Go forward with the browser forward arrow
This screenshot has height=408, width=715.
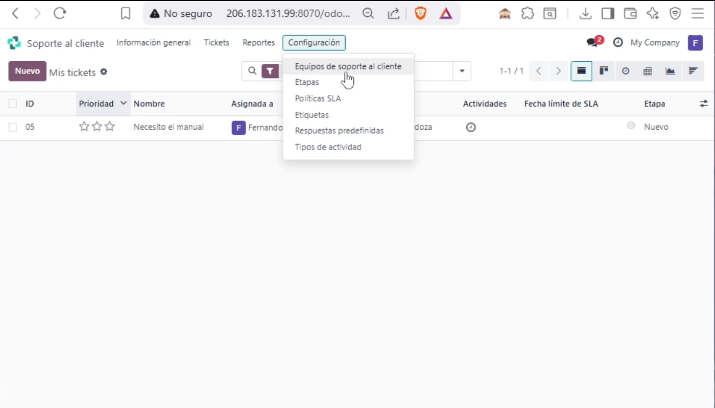point(37,14)
